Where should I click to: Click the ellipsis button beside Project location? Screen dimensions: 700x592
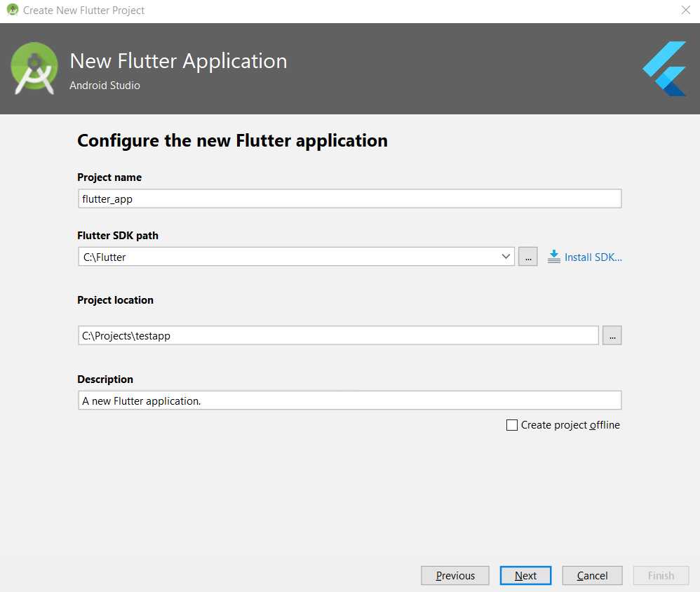612,335
